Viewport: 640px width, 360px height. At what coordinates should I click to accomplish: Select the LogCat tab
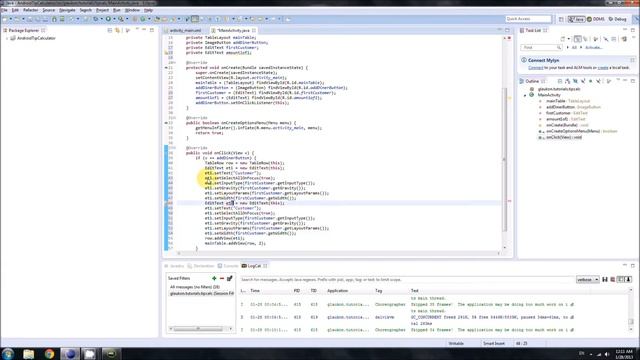(x=254, y=266)
